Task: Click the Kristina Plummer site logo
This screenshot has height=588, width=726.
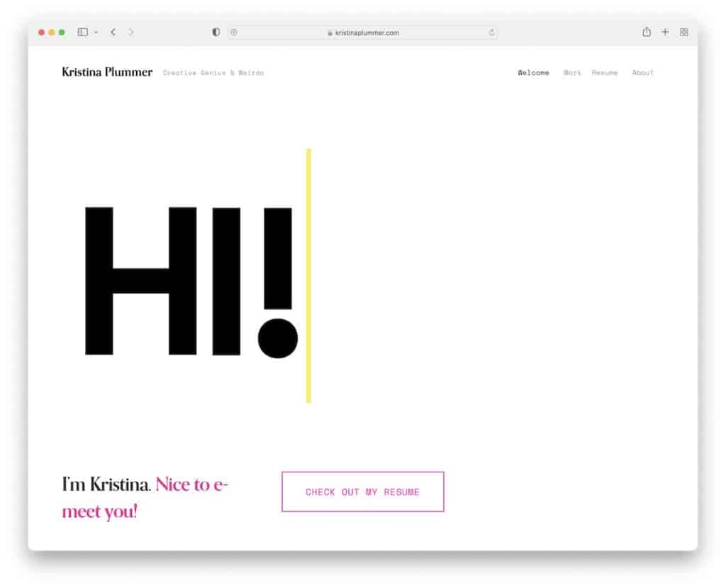Action: (107, 72)
